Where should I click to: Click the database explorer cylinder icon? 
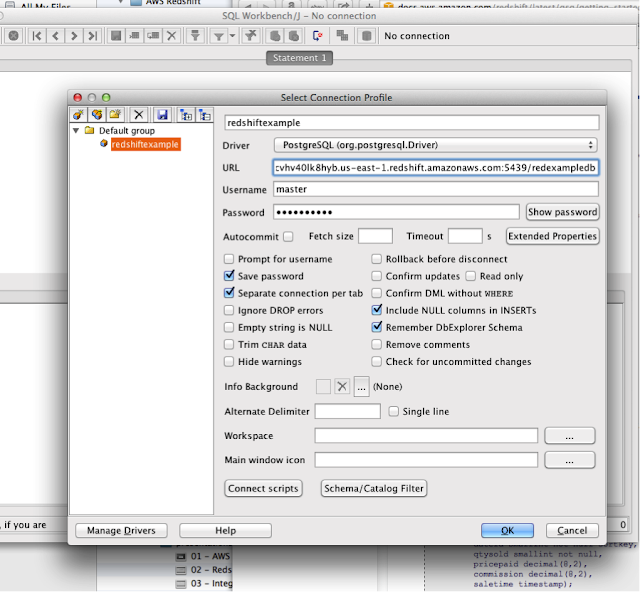[x=367, y=36]
